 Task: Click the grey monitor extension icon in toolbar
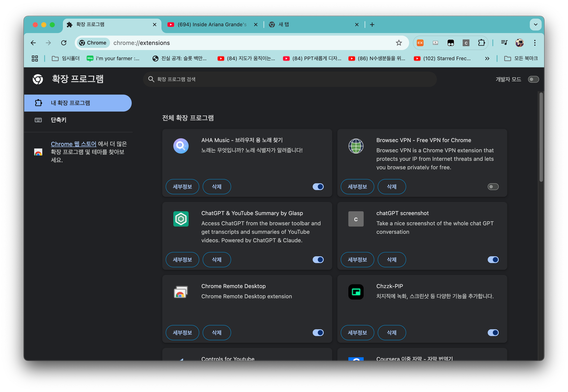(x=435, y=43)
